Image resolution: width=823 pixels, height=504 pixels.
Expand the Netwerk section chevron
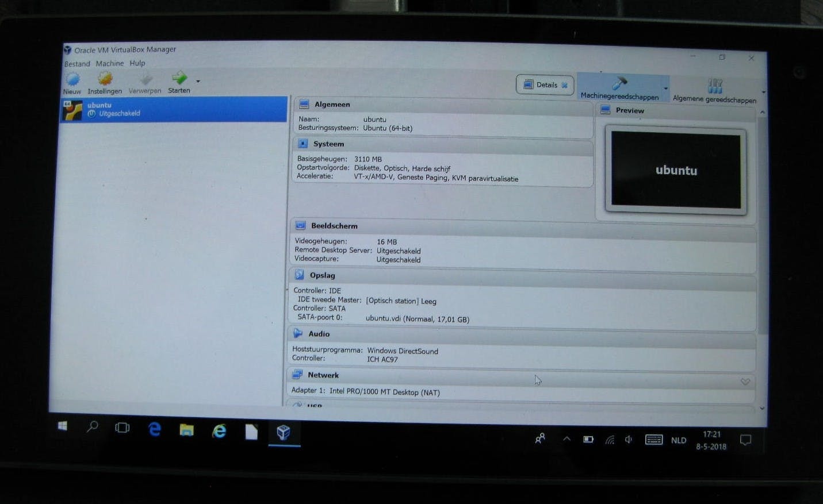point(745,381)
